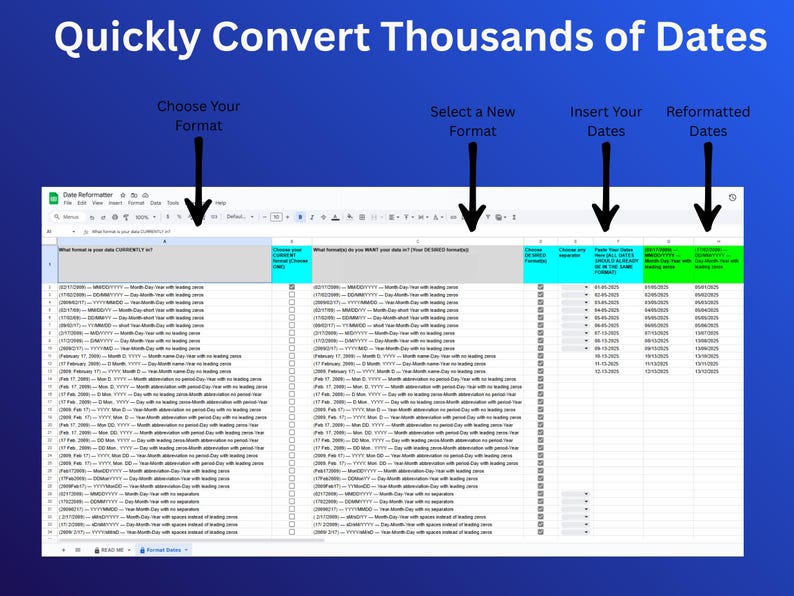
Task: Select the Paint format tool
Action: (126, 217)
